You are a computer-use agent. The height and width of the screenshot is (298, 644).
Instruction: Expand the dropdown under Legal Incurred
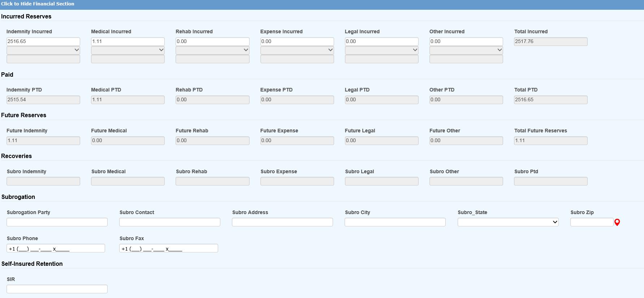tap(381, 50)
